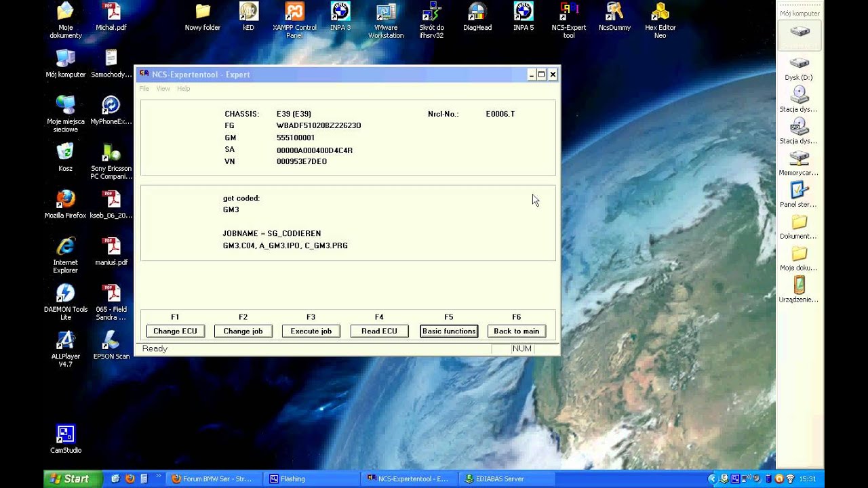The height and width of the screenshot is (488, 868).
Task: Select the Michal.pdf file icon
Action: [111, 17]
